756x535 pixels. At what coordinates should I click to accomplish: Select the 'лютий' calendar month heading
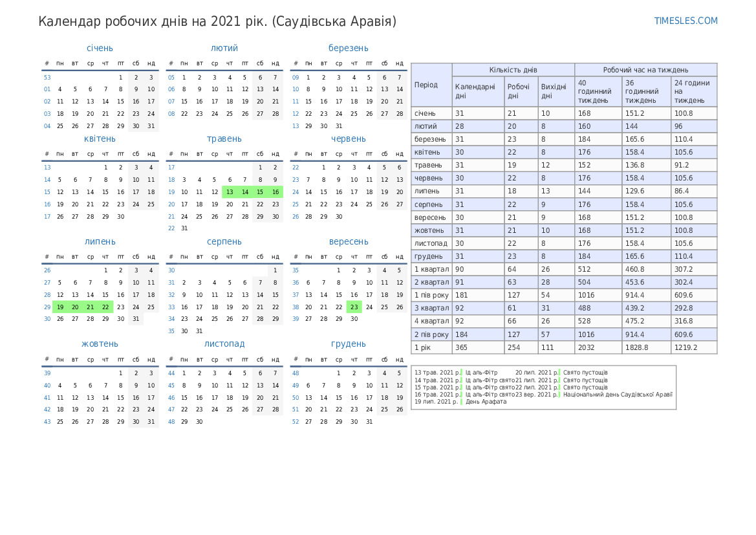tap(224, 49)
